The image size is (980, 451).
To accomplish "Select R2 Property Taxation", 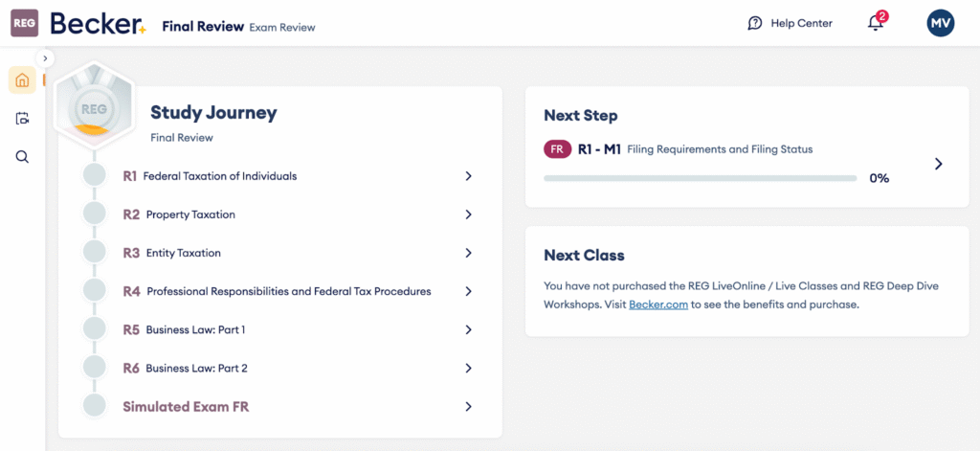I will pyautogui.click(x=190, y=214).
